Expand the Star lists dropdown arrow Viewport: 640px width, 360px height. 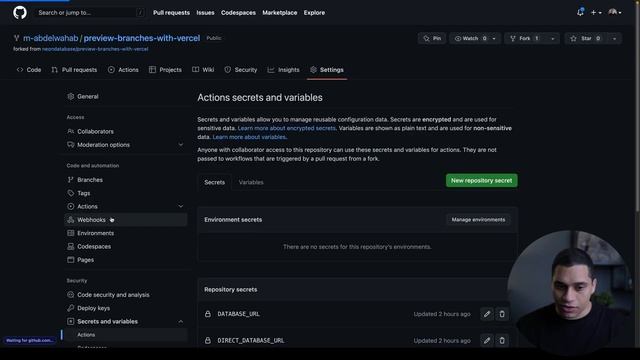614,38
